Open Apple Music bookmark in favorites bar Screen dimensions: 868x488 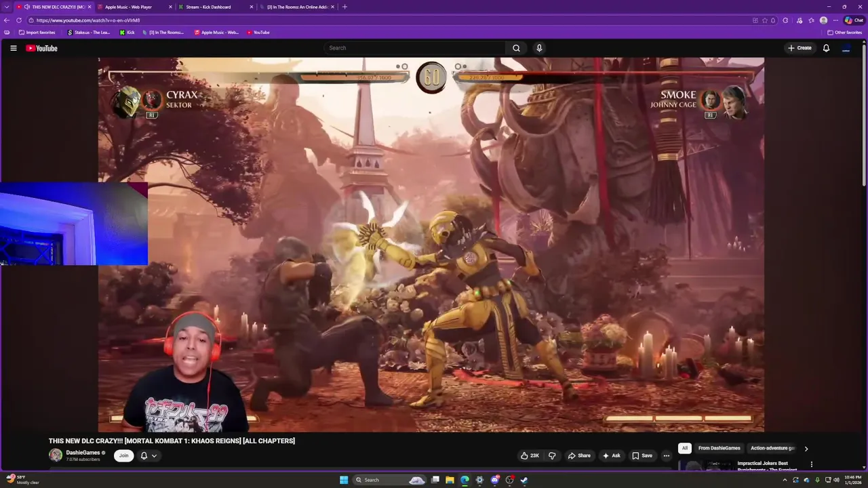click(216, 33)
